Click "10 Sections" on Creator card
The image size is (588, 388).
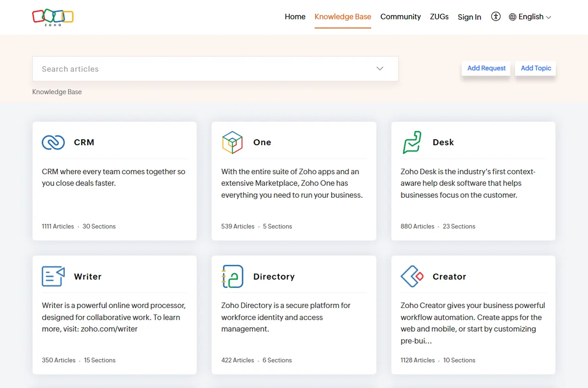tap(459, 361)
